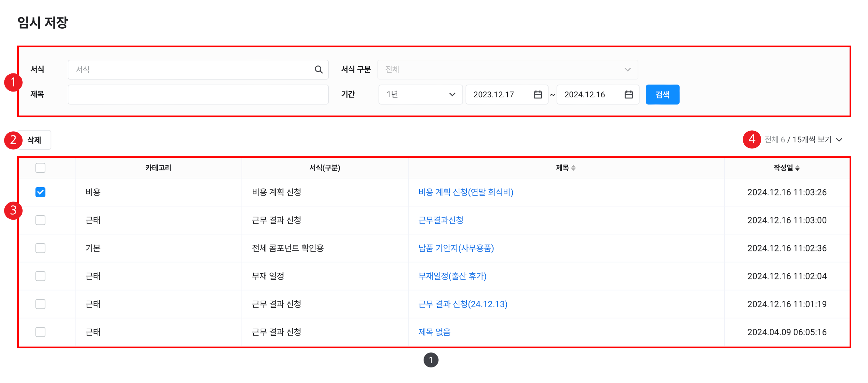Open the 1년 period dropdown

(420, 94)
